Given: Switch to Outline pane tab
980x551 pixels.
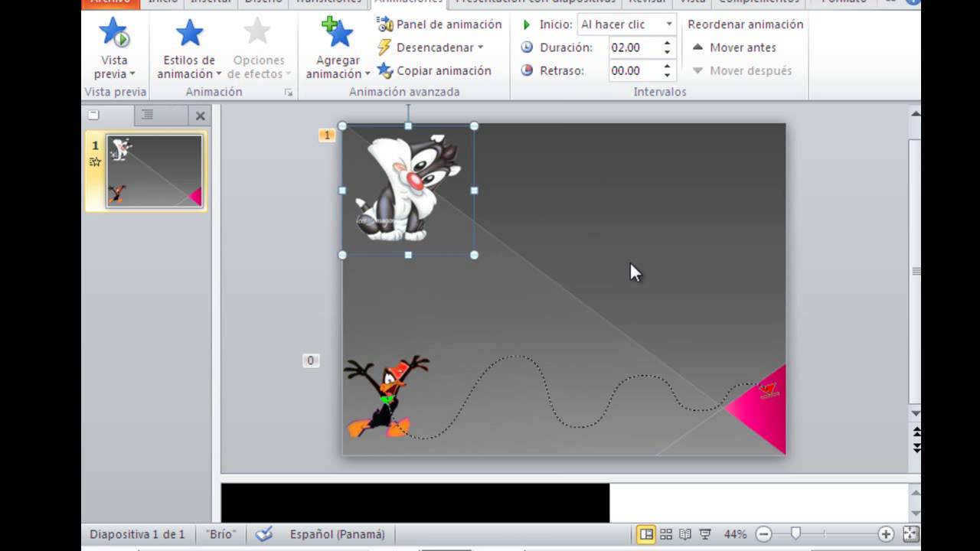Looking at the screenshot, I should 148,116.
